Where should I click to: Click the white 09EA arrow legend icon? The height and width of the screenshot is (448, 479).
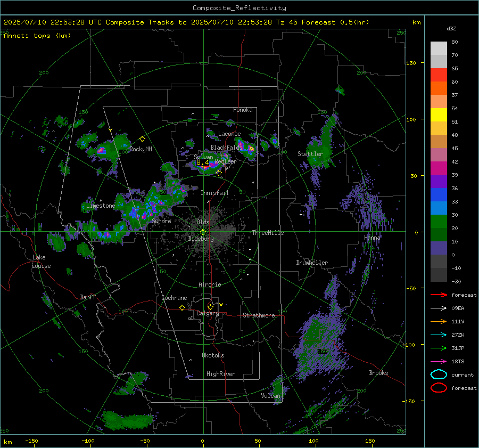(x=439, y=308)
